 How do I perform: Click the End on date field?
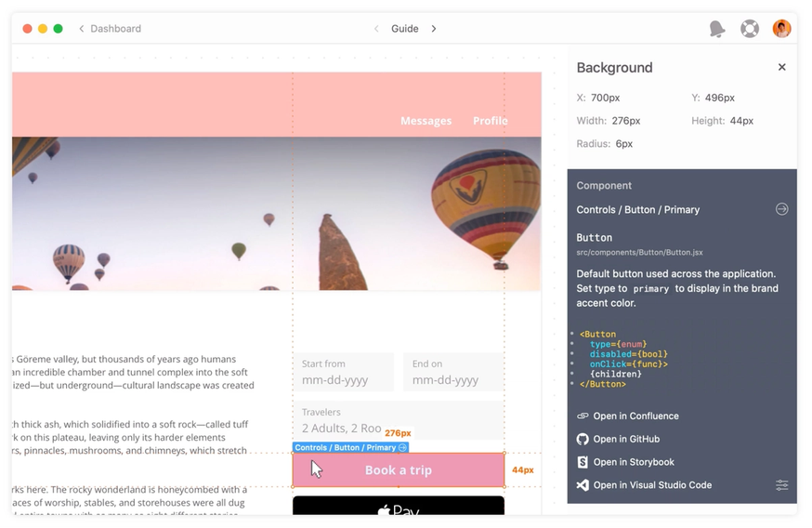(453, 372)
